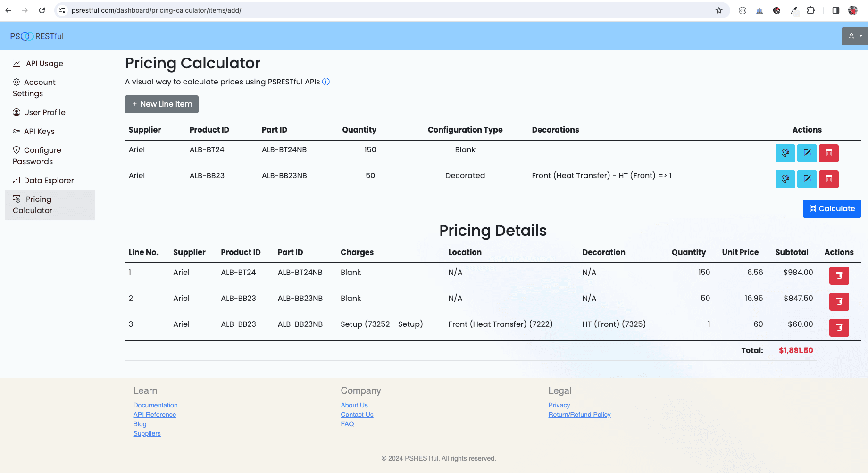The width and height of the screenshot is (868, 473).
Task: Click the Configuration Type column header
Action: click(465, 130)
